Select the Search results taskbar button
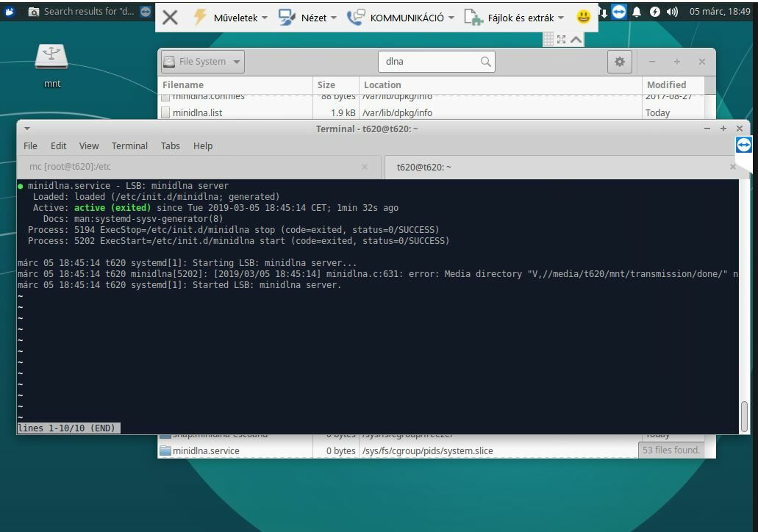The width and height of the screenshot is (758, 532). [x=82, y=11]
